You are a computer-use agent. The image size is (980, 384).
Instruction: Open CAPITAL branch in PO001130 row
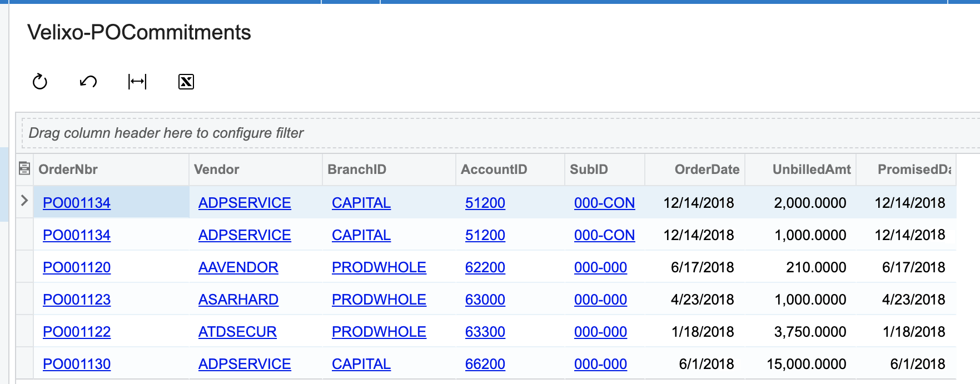[x=361, y=364]
